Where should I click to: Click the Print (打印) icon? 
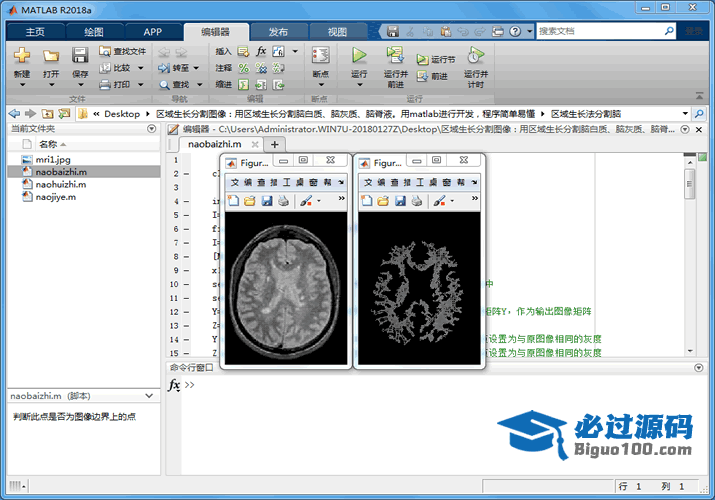105,84
